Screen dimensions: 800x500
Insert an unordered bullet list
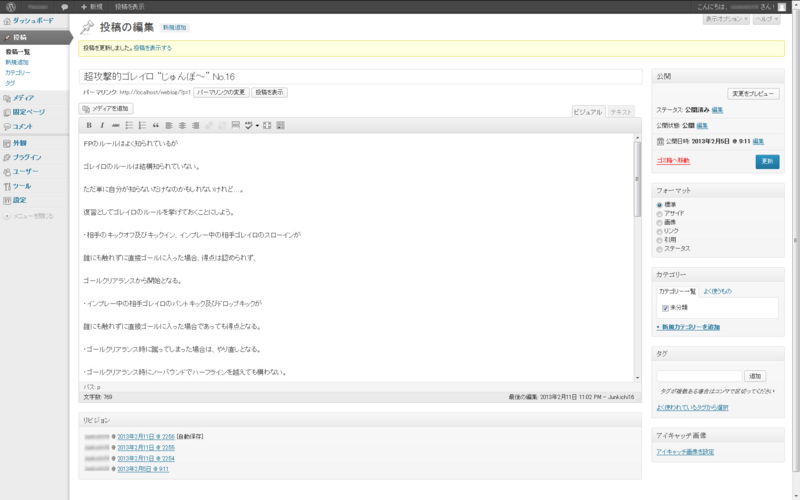tap(129, 126)
